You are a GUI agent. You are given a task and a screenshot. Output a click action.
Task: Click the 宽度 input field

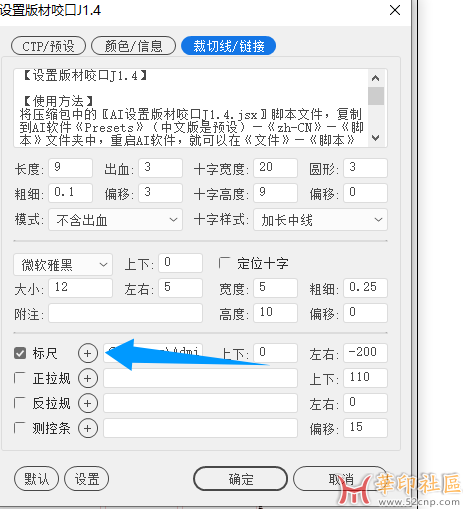click(275, 288)
